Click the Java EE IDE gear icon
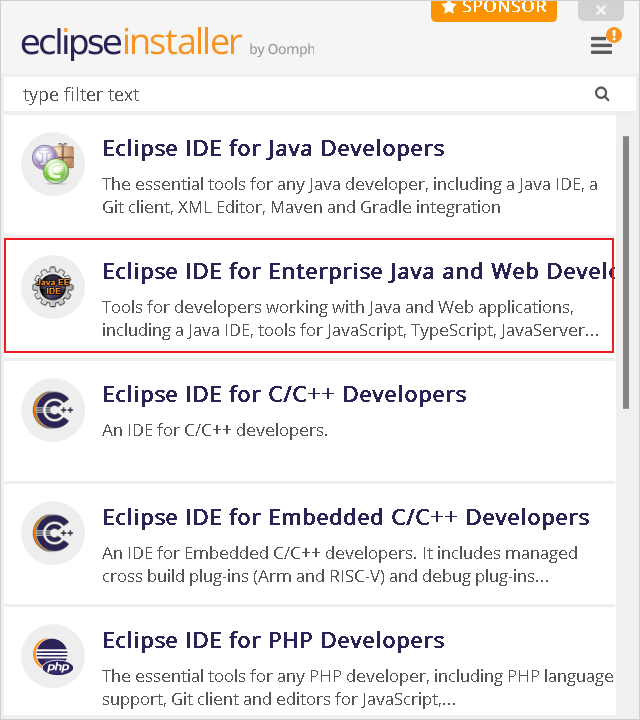The height and width of the screenshot is (720, 640). coord(53,287)
